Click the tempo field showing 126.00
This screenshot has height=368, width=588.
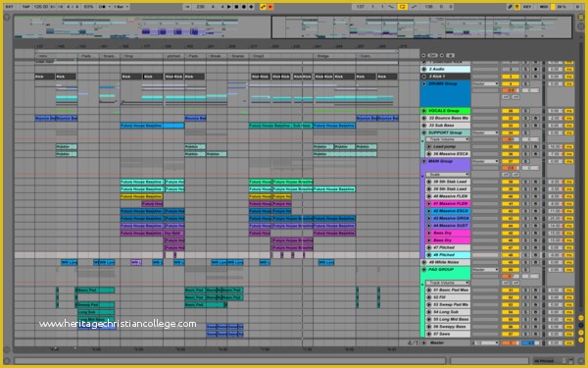pos(40,7)
